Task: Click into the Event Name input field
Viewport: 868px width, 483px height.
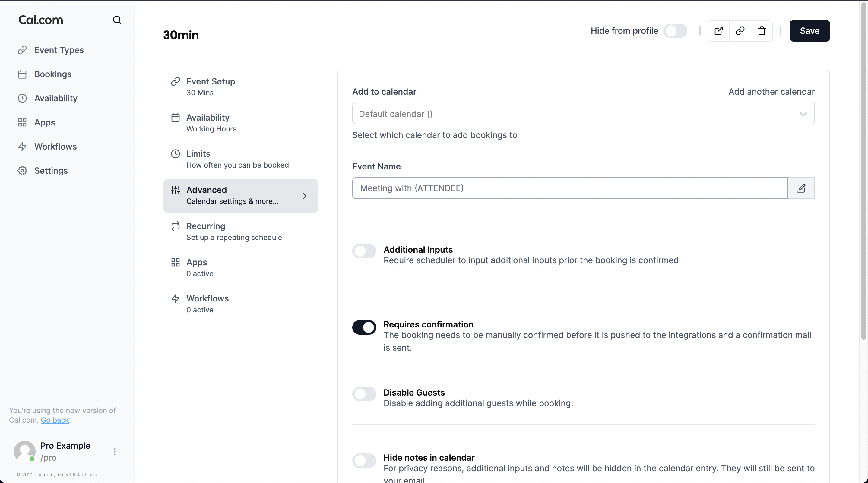Action: (x=569, y=188)
